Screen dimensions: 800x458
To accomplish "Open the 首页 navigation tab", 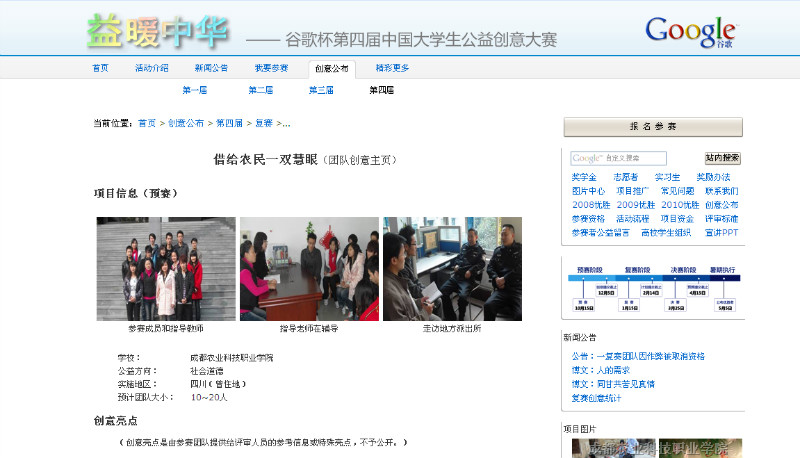I will point(100,68).
